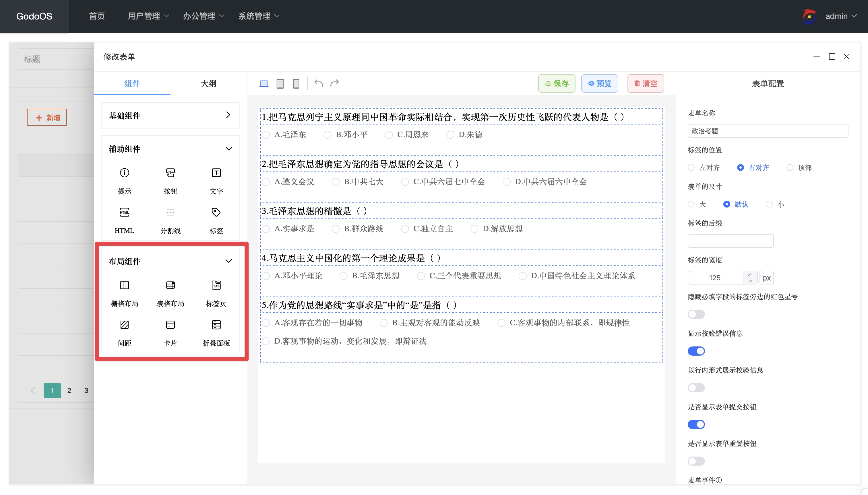Choose answer A.毛泽东 in question 1
868x495 pixels.
tap(266, 135)
